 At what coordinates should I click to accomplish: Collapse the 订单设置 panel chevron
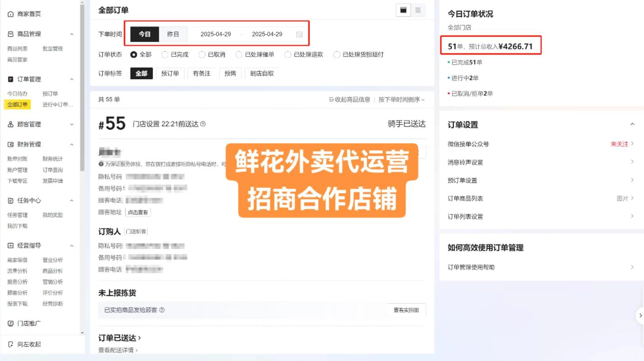(x=632, y=125)
